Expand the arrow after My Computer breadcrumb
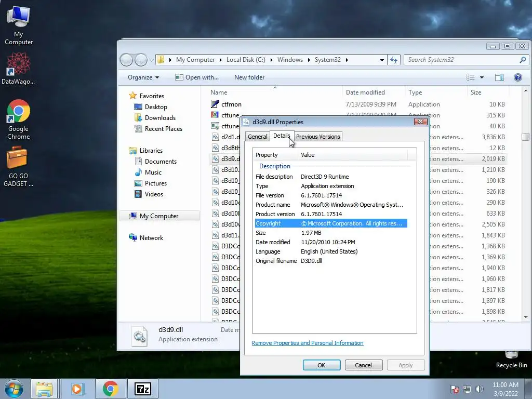532x399 pixels. click(220, 60)
